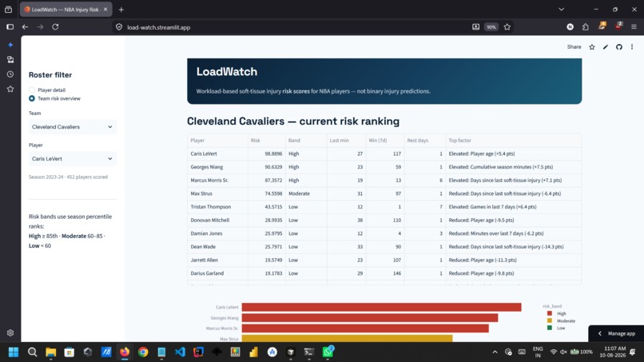Image resolution: width=644 pixels, height=362 pixels.
Task: Select the Team risk overview radio option
Action: tap(32, 98)
